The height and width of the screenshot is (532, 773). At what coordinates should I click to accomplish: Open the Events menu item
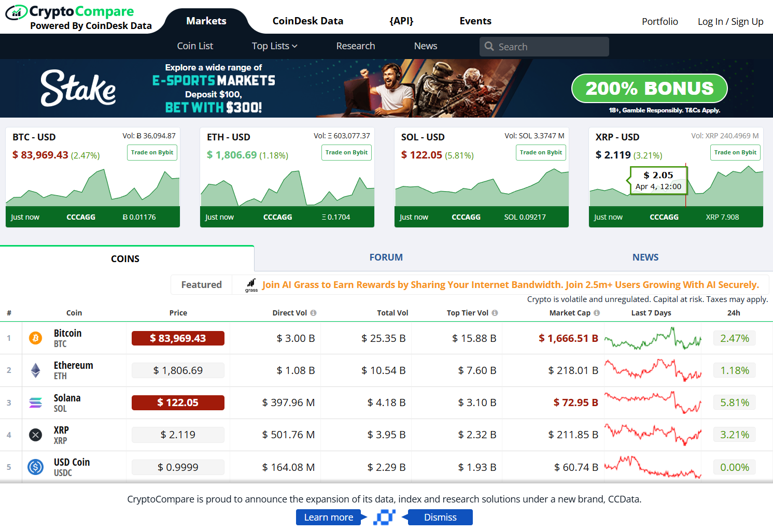coord(475,21)
